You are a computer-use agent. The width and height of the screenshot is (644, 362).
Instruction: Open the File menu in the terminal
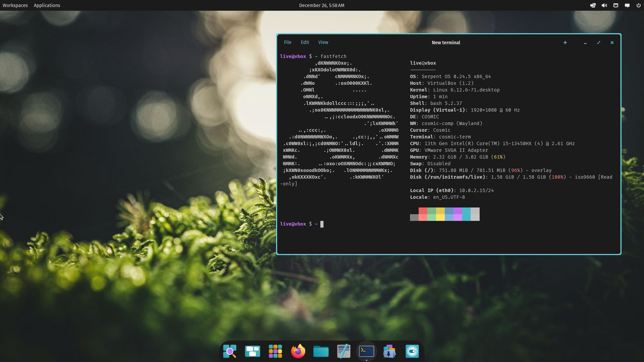(287, 42)
